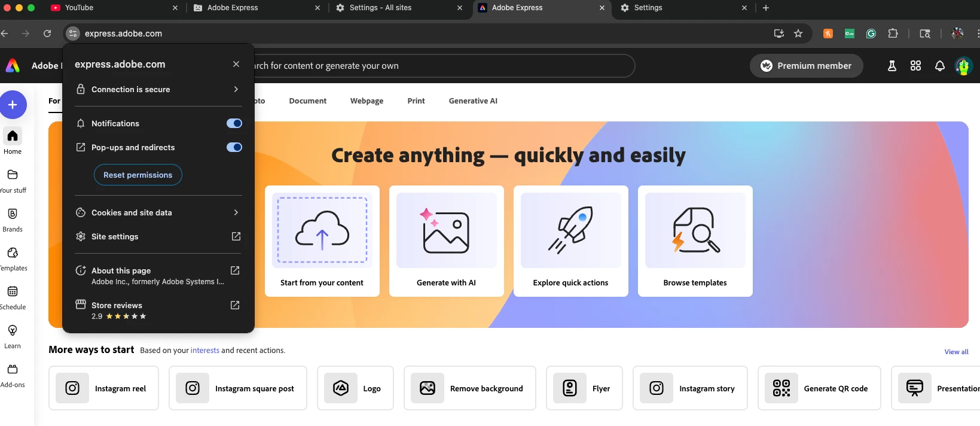Reload the page

pyautogui.click(x=47, y=34)
